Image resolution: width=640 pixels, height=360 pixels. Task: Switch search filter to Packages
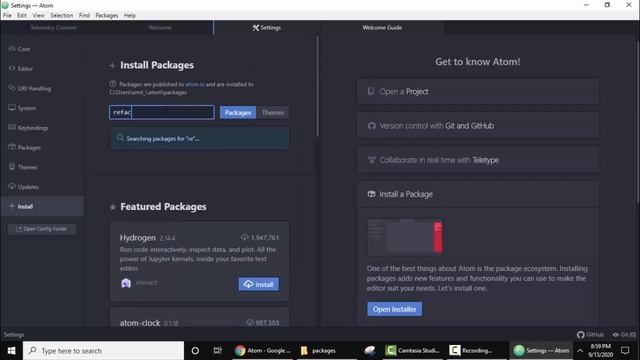point(238,113)
